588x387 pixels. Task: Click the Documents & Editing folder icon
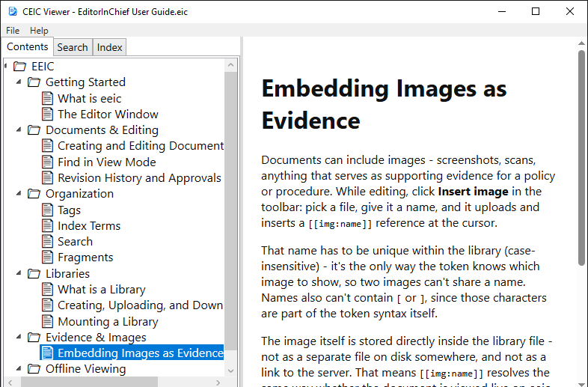pyautogui.click(x=34, y=130)
